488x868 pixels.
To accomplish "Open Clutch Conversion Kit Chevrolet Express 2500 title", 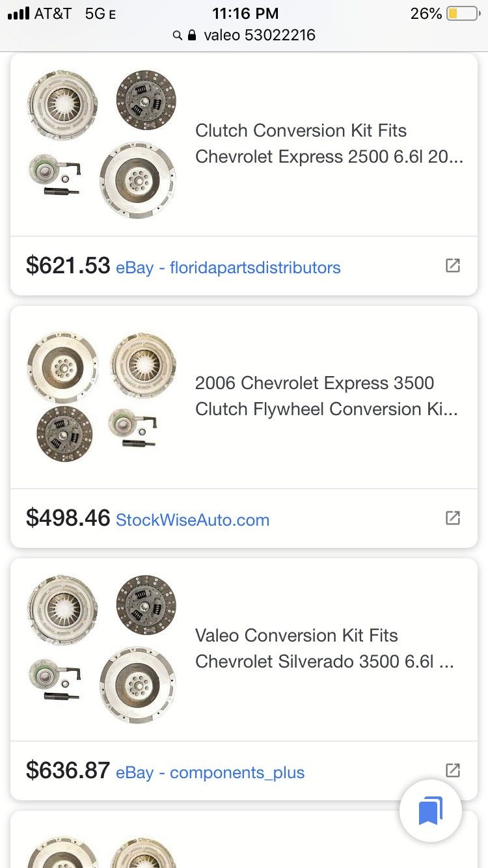I will 329,144.
